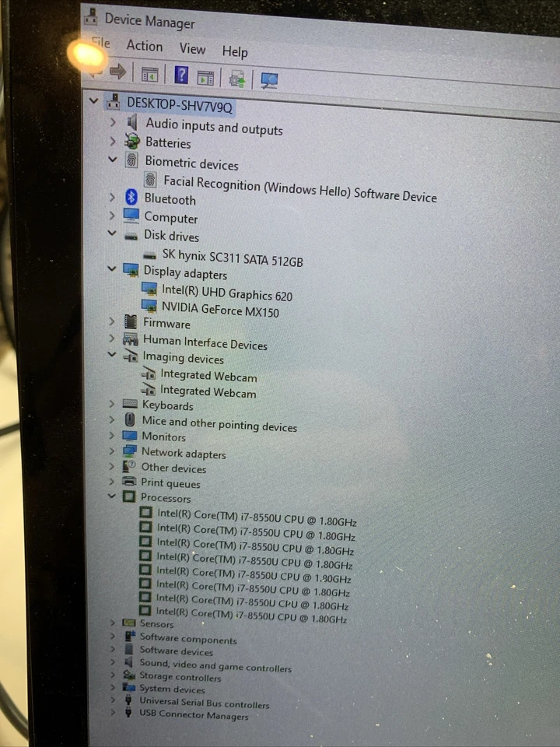Select the Human Interface Devices label
Image resolution: width=560 pixels, height=747 pixels.
pos(205,342)
